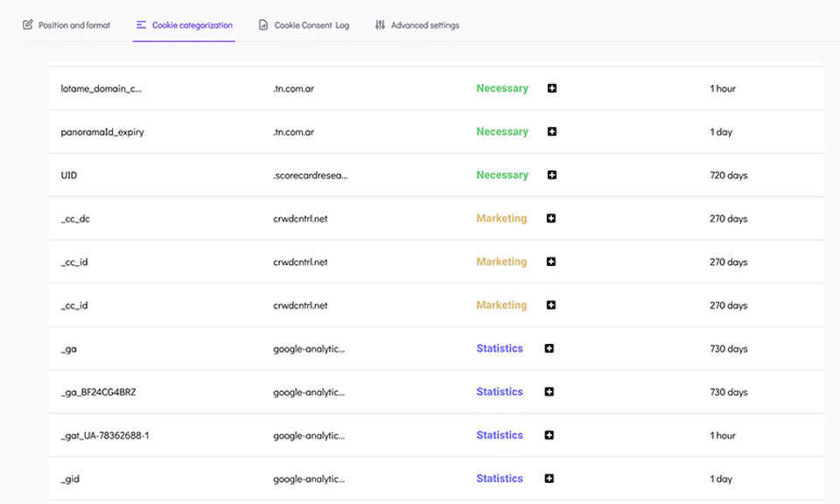Click Statistics label on _gat_UA-78362688-1 row
The image size is (840, 504).
click(500, 435)
